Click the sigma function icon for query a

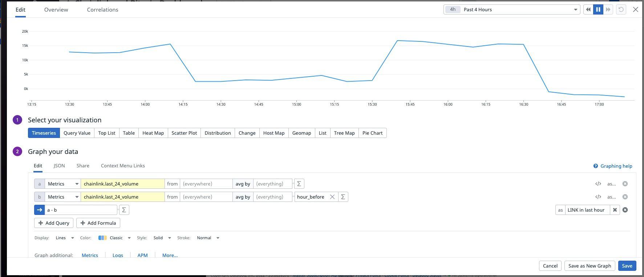tap(299, 184)
